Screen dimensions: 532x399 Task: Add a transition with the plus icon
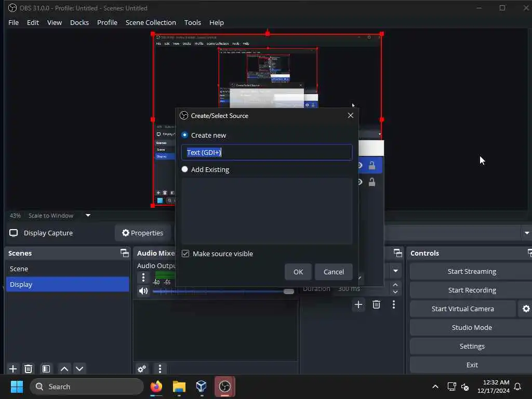(x=358, y=304)
